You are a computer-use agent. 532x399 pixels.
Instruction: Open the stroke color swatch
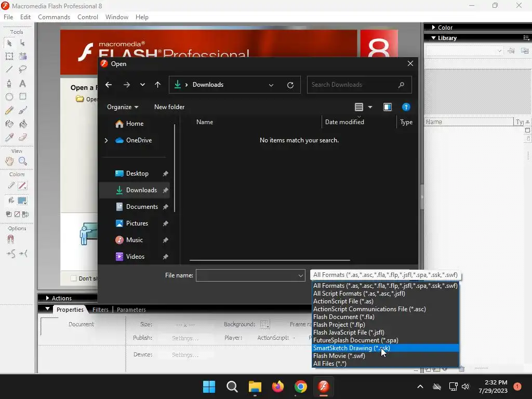coord(22,185)
